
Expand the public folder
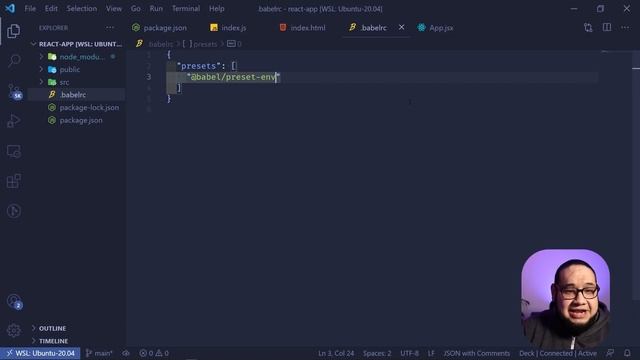click(76, 69)
